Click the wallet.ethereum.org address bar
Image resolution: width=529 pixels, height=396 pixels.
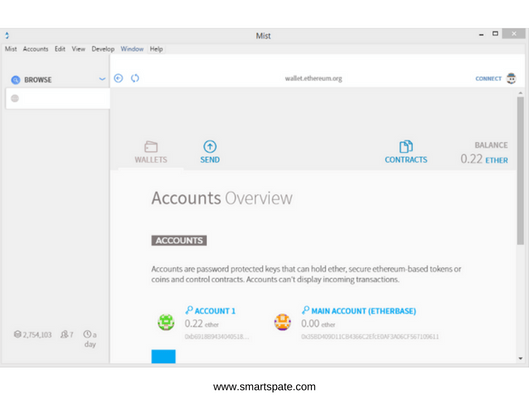pyautogui.click(x=313, y=79)
